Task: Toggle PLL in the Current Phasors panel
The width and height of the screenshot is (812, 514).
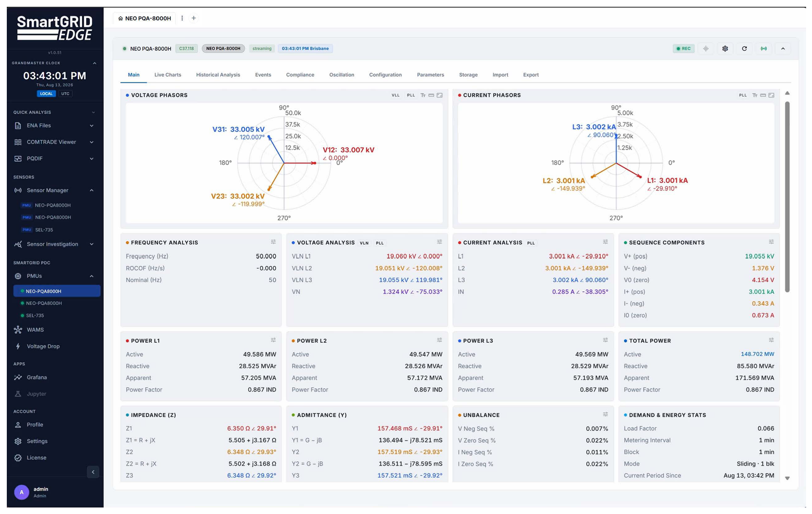Action: tap(742, 95)
